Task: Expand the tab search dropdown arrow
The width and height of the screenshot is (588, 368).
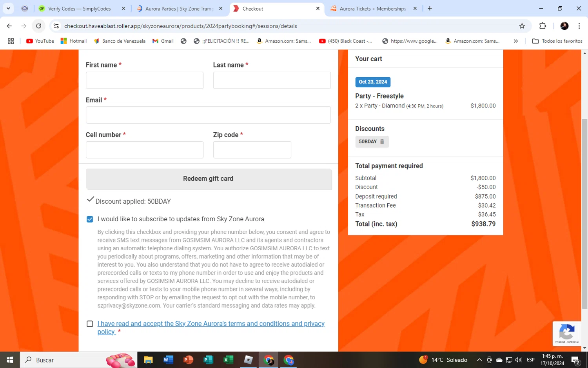Action: 8,8
